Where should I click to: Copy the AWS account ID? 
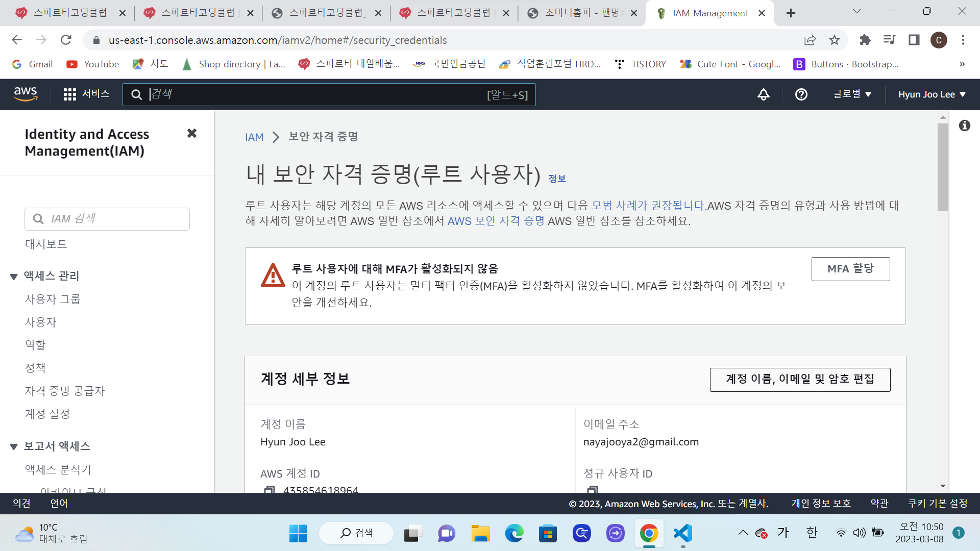point(269,490)
